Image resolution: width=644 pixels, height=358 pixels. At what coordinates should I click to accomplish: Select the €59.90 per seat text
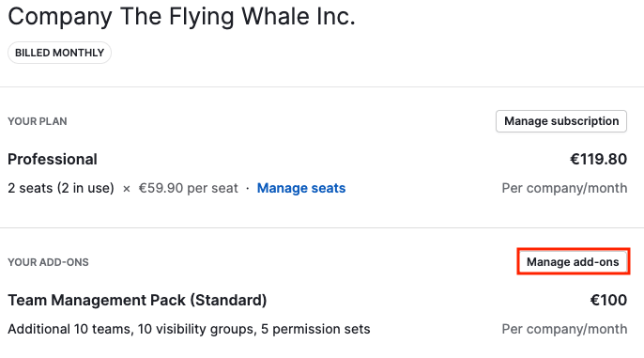[188, 188]
